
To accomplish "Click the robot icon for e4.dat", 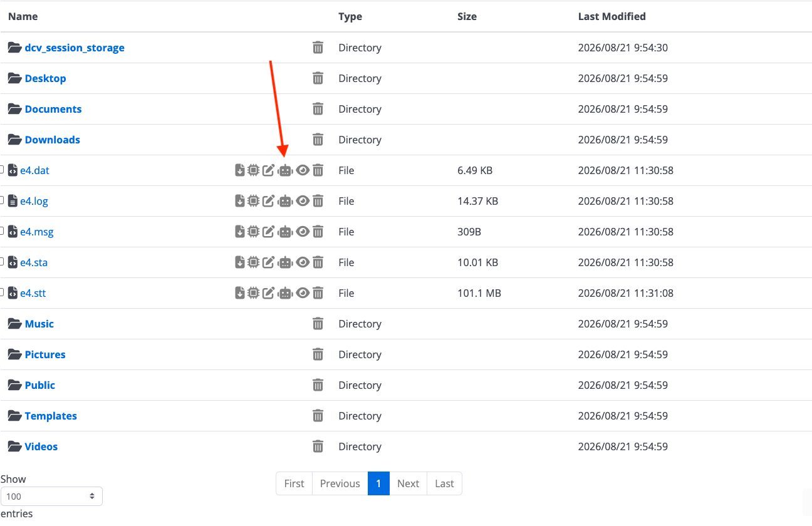I will [285, 170].
